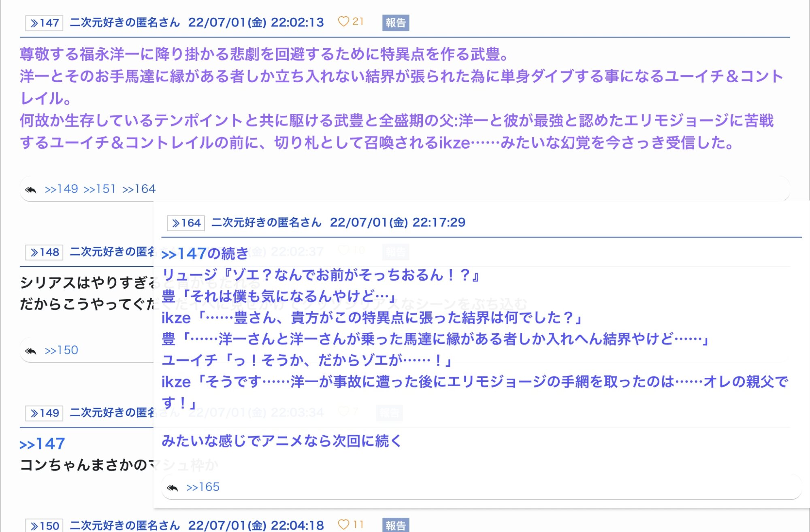Click post number badge »150
Image resolution: width=810 pixels, height=532 pixels.
(x=44, y=526)
